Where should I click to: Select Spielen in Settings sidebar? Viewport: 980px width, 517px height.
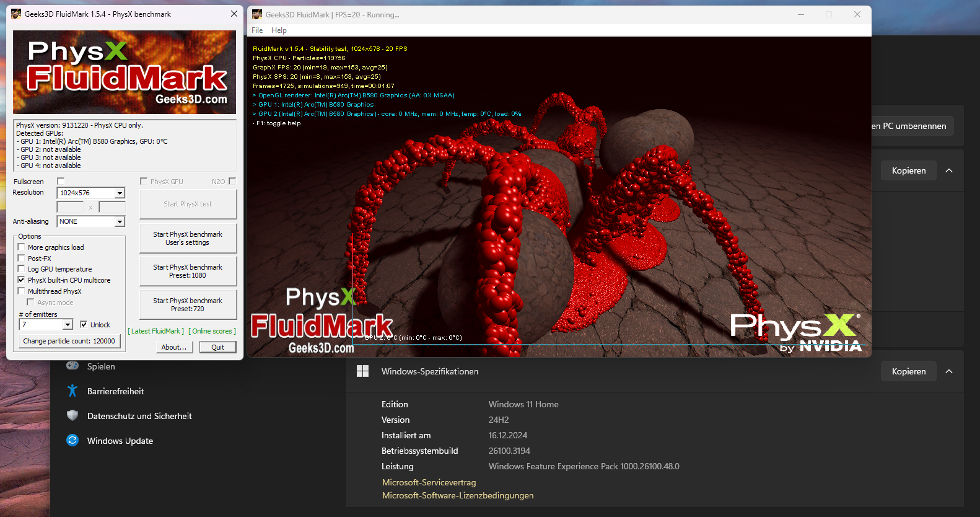[x=101, y=366]
